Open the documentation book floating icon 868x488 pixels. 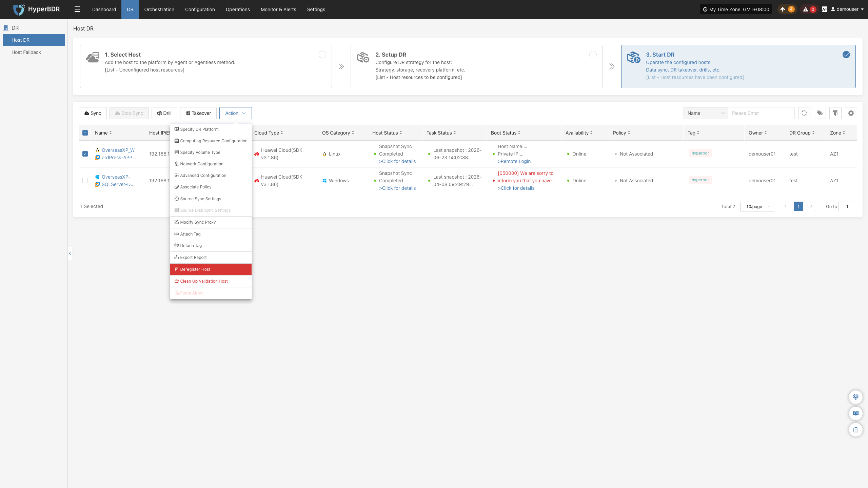pos(855,413)
